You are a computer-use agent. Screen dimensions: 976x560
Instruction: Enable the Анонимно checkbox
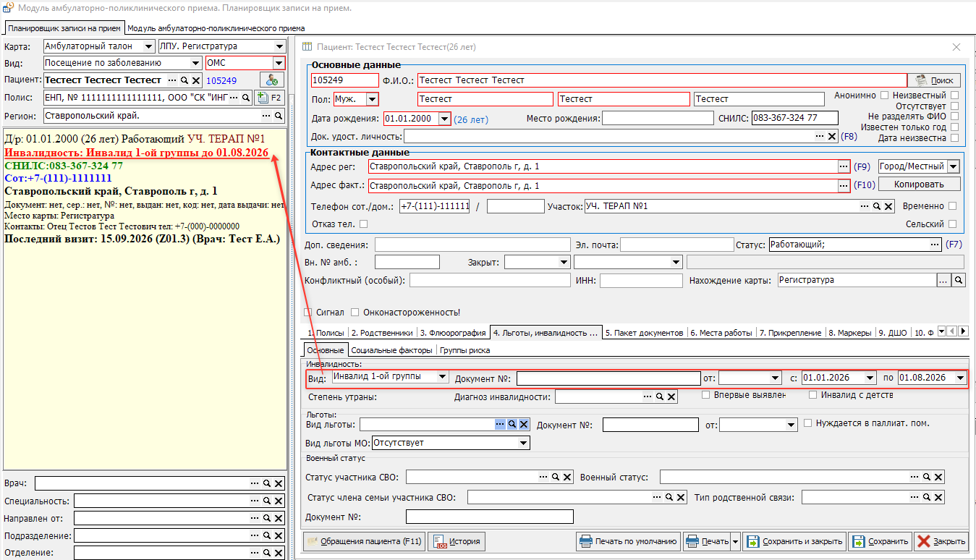click(x=884, y=96)
